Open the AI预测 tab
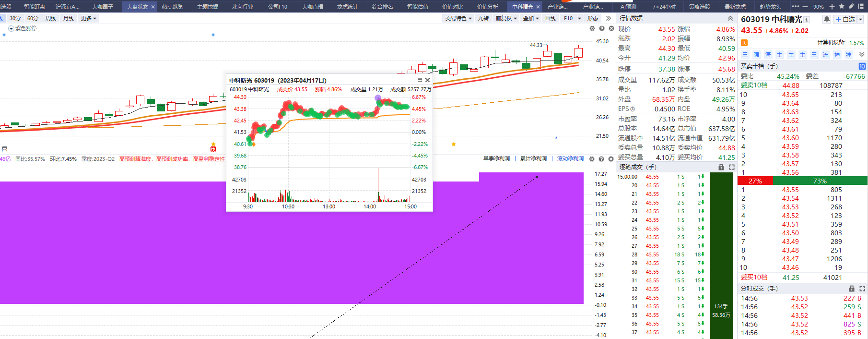This screenshot has width=868, height=339. (628, 7)
